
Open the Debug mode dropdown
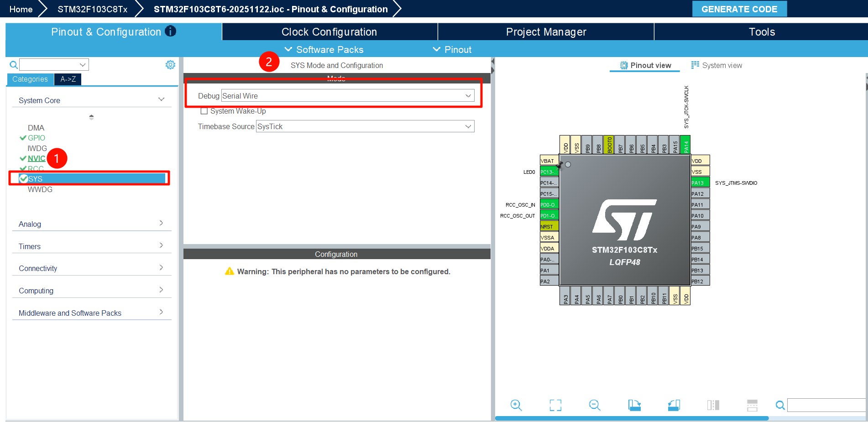click(x=347, y=95)
